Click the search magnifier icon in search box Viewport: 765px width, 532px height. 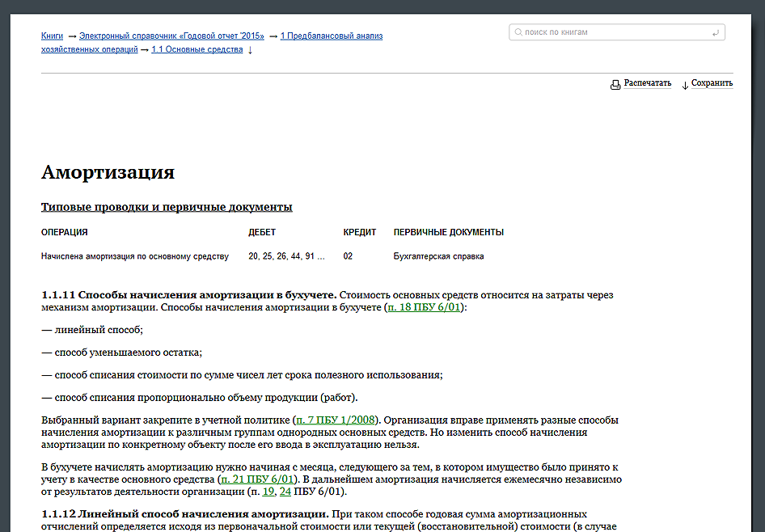pos(518,32)
